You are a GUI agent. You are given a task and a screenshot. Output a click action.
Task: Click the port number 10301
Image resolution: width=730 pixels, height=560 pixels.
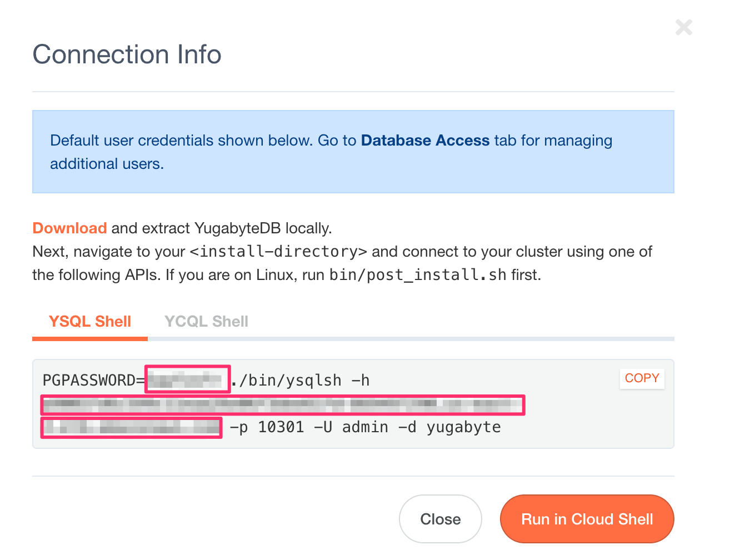click(x=281, y=427)
